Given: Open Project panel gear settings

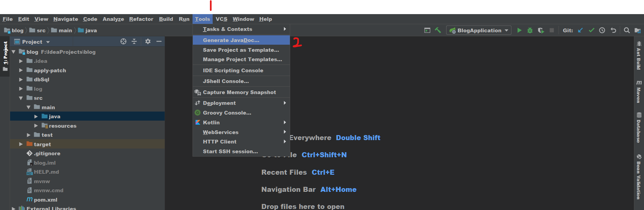Looking at the screenshot, I should (x=148, y=41).
